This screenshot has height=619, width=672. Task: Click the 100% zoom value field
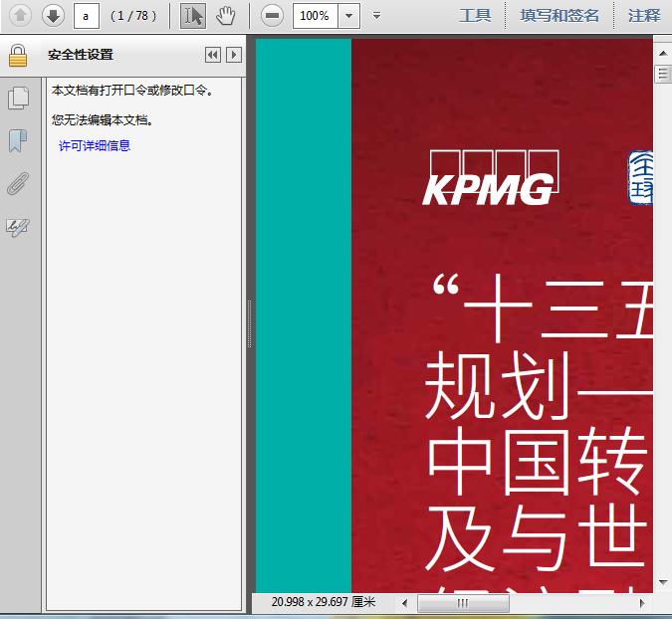click(316, 16)
